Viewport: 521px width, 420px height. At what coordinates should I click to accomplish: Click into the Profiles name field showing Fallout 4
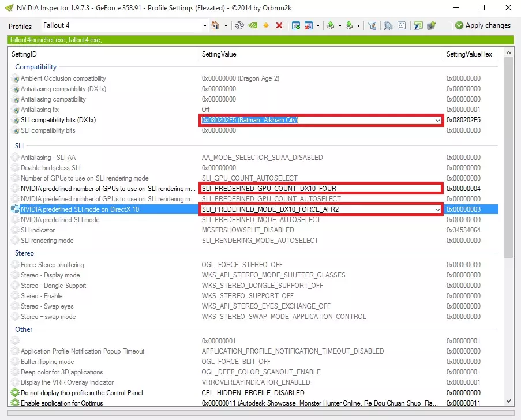pyautogui.click(x=121, y=25)
